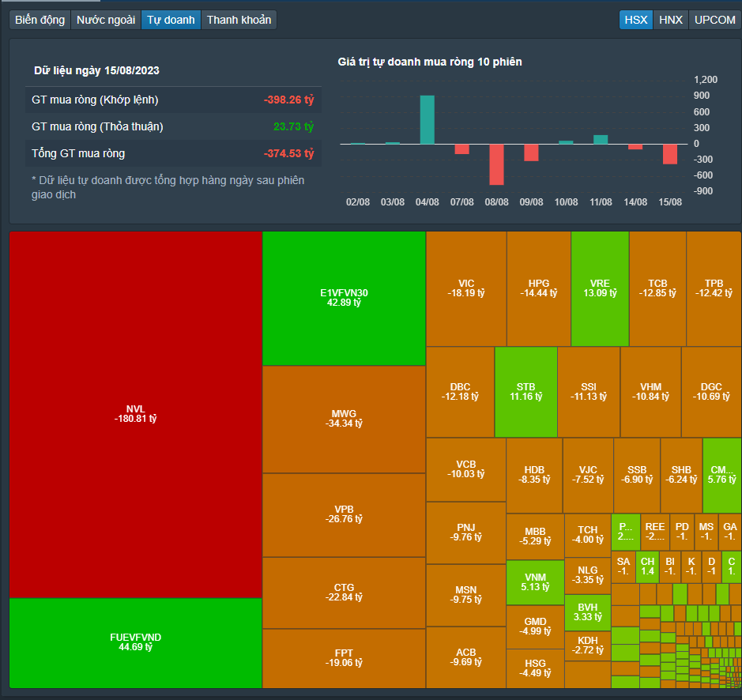Select the Thanh khoản tab
Viewport: 742px width, 700px height.
239,20
